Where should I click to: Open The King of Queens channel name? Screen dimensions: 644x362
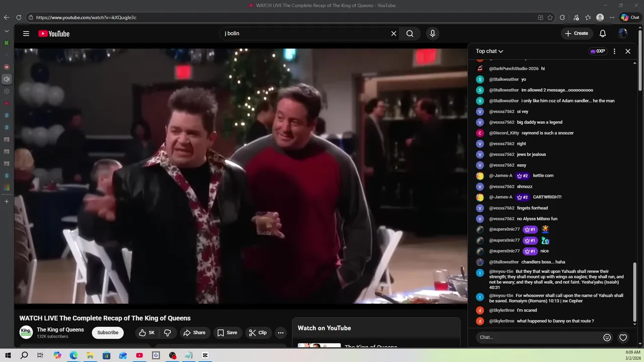[60, 330]
